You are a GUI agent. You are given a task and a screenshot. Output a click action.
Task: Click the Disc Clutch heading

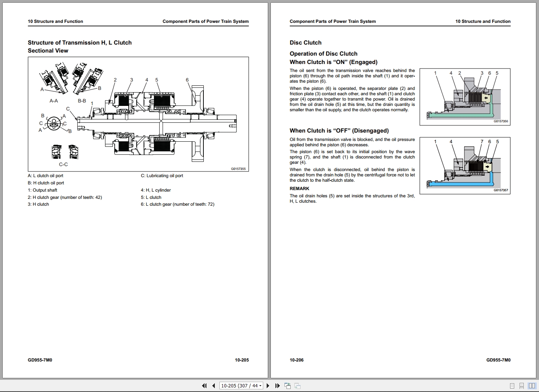point(305,43)
